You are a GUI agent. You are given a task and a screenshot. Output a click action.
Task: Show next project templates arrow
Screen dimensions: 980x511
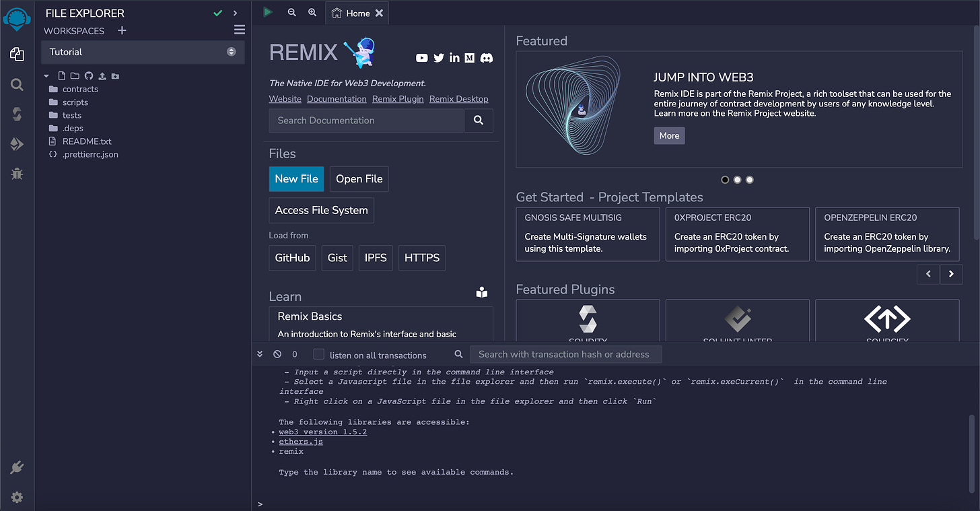(x=951, y=274)
